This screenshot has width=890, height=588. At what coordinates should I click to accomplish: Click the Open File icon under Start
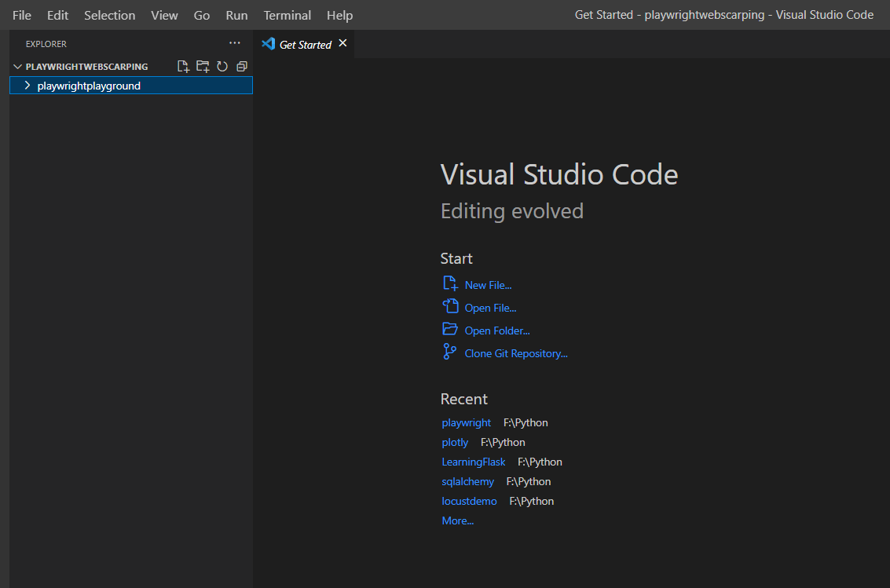point(449,307)
